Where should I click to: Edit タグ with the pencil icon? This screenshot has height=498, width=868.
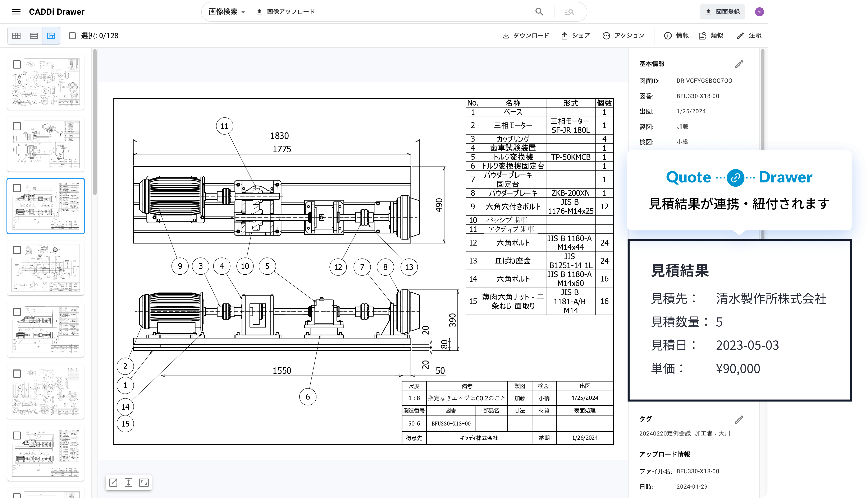(739, 419)
